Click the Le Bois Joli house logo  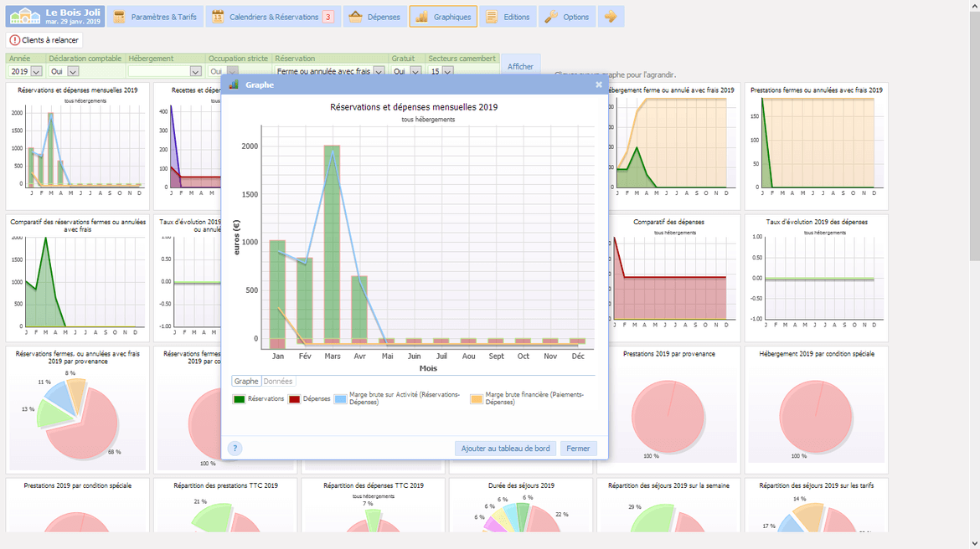pyautogui.click(x=24, y=17)
